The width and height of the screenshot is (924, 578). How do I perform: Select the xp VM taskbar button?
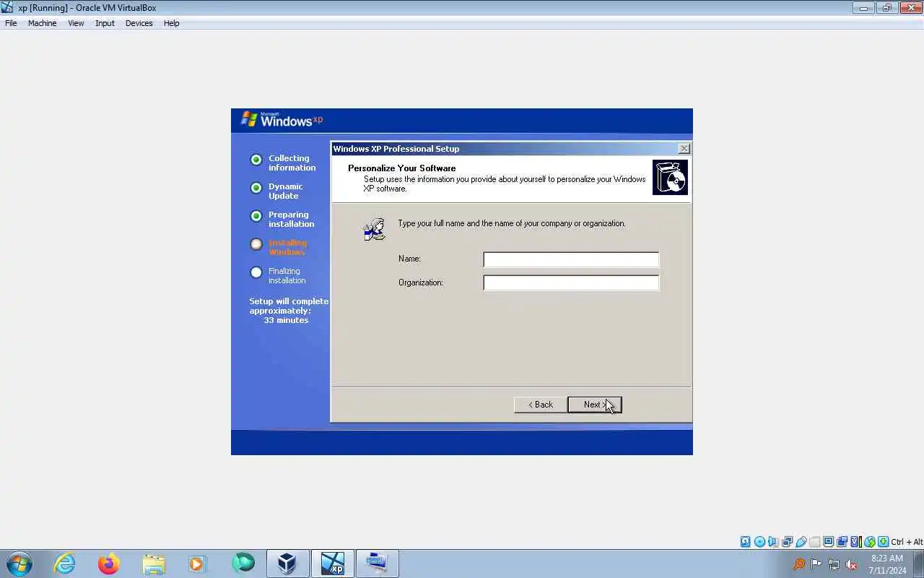pyautogui.click(x=333, y=564)
